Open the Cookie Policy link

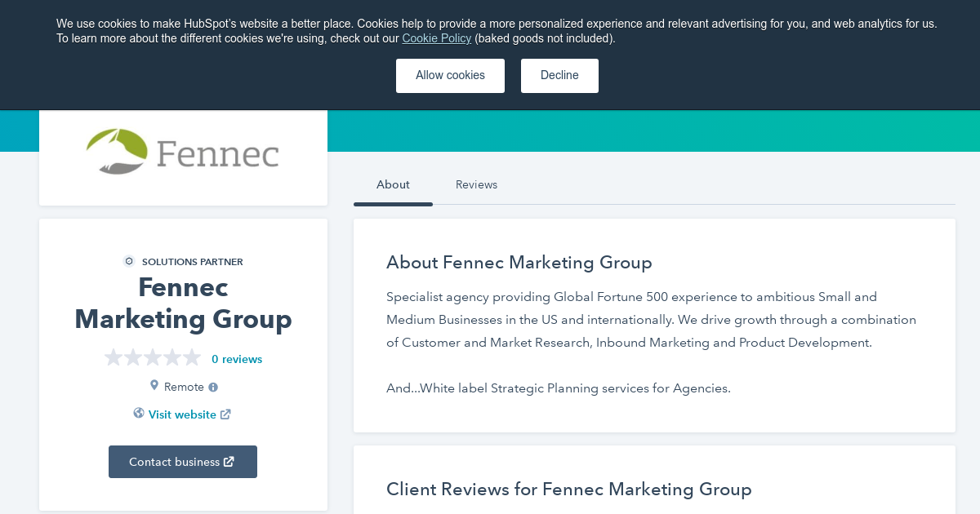[436, 38]
